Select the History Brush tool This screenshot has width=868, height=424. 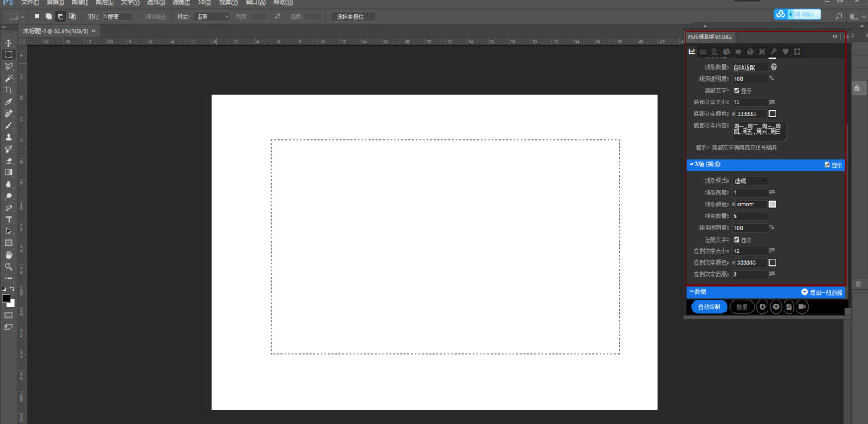pyautogui.click(x=9, y=149)
